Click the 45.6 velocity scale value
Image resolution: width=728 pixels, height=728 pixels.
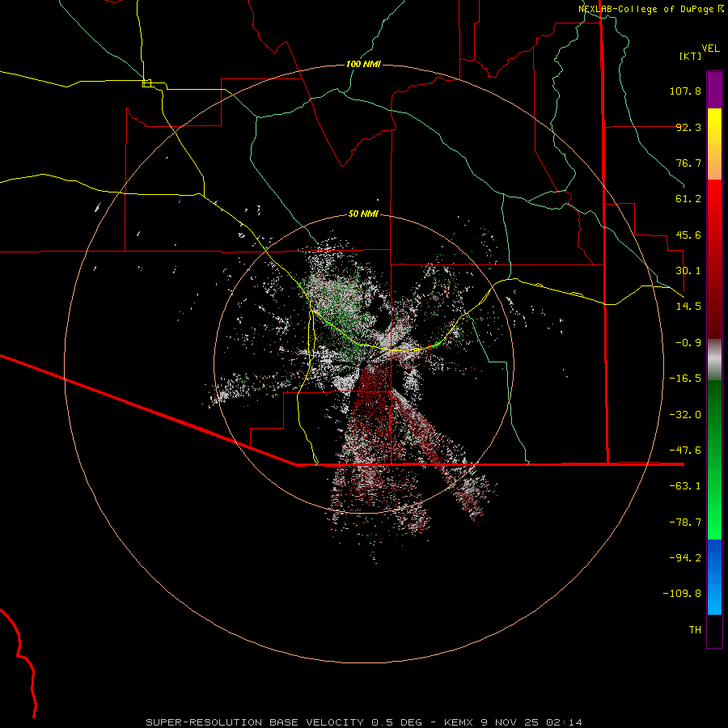(688, 235)
